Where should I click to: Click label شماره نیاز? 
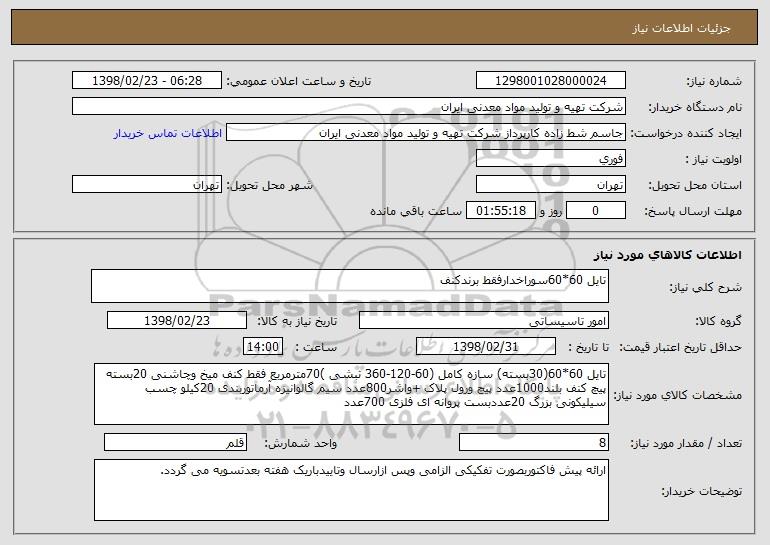coord(714,82)
